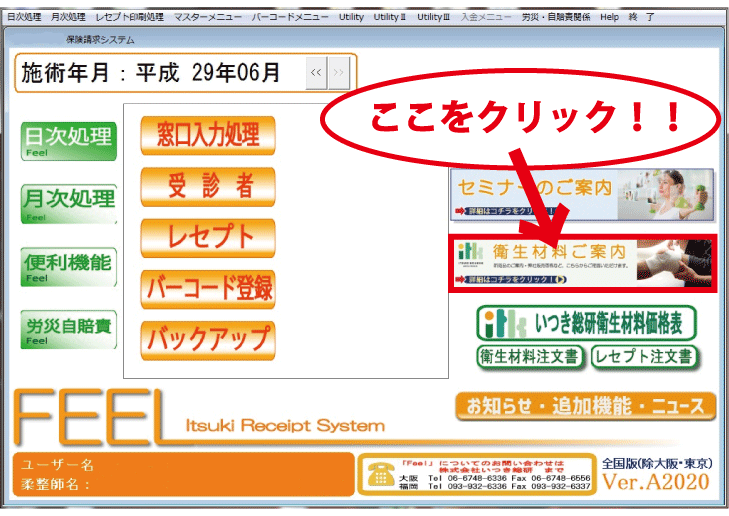Click 終了 in the menu bar
The image size is (729, 516).
click(641, 17)
